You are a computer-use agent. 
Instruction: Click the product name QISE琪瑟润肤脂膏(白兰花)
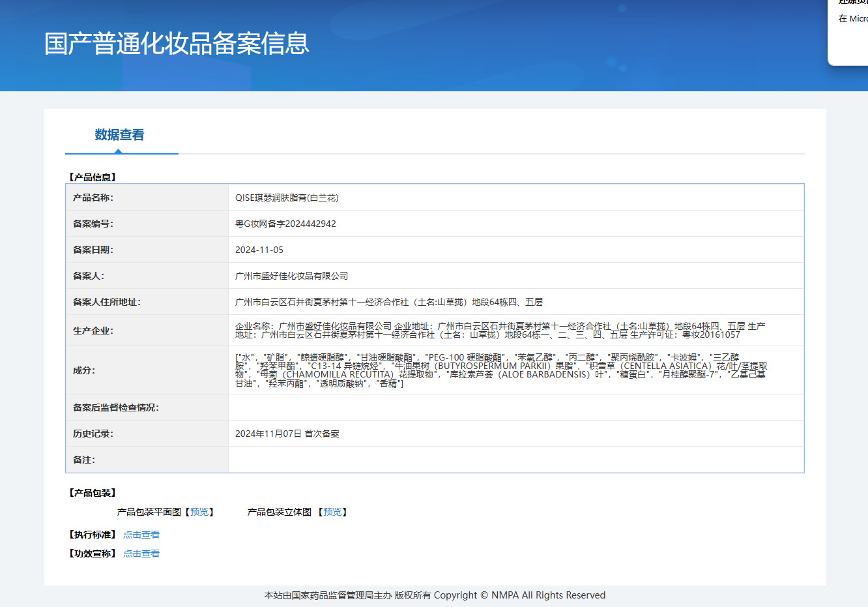point(287,198)
